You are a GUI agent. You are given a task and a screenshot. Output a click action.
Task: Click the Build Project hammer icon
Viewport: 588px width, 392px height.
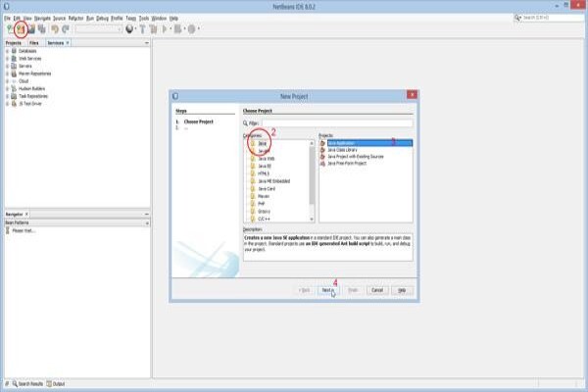tap(142, 28)
